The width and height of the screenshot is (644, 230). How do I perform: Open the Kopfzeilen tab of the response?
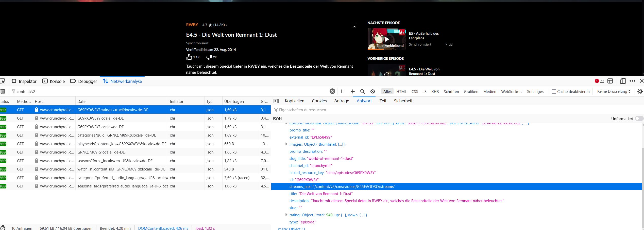point(294,101)
